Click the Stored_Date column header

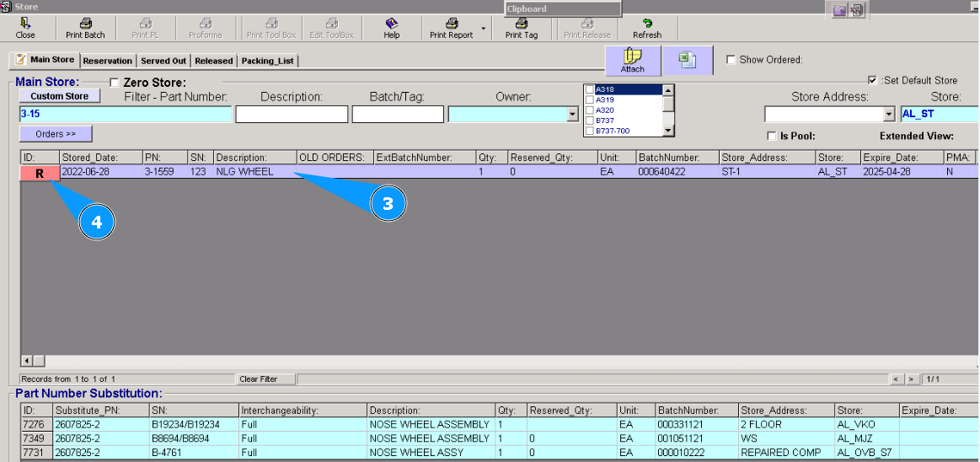point(100,158)
